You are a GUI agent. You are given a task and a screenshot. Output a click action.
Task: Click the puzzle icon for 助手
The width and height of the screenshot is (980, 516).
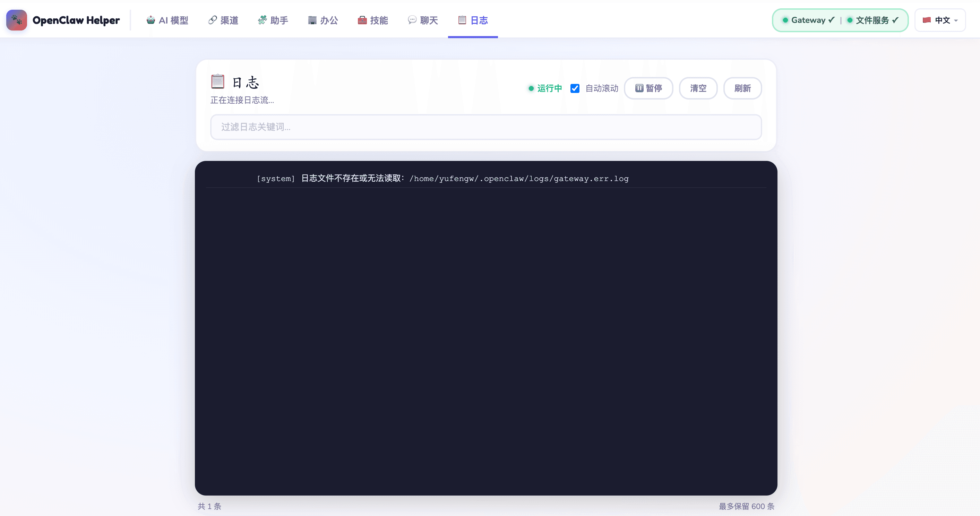[x=262, y=20]
